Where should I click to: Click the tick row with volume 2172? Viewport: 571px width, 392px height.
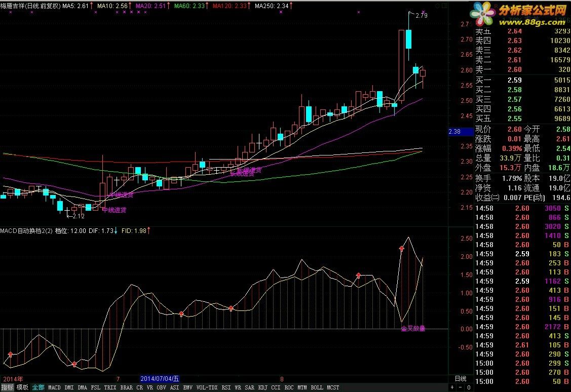click(x=522, y=327)
